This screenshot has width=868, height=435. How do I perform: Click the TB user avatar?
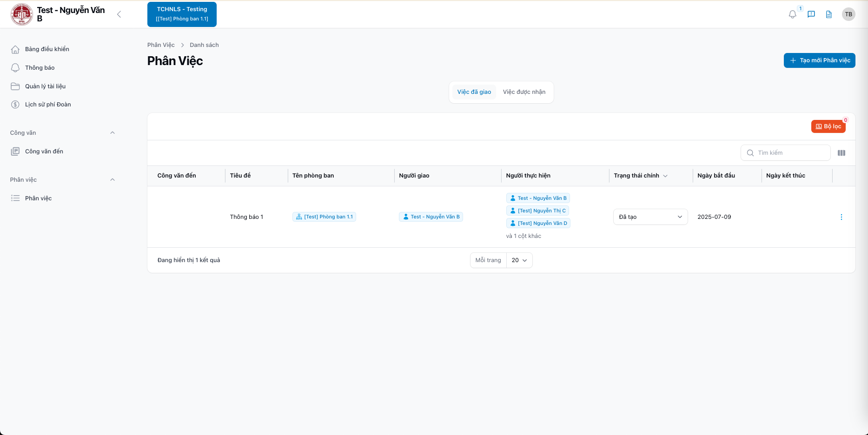click(848, 14)
